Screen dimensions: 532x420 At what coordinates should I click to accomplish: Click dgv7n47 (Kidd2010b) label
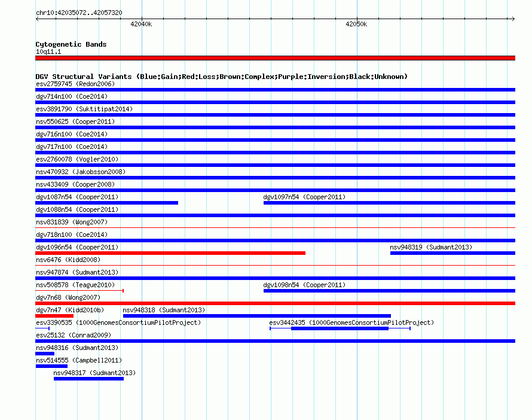point(70,310)
